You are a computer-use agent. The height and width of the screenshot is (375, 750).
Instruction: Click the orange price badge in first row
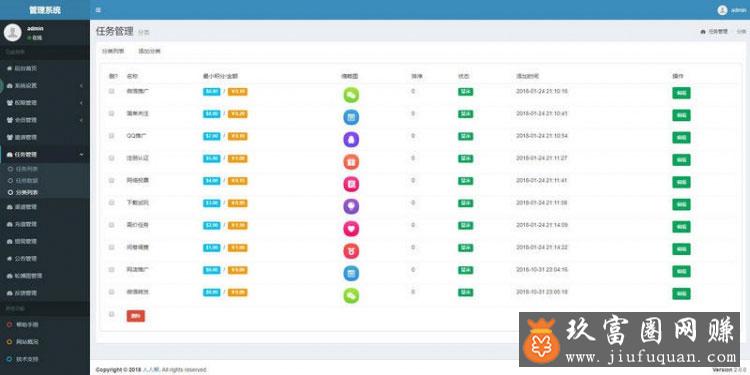(237, 91)
